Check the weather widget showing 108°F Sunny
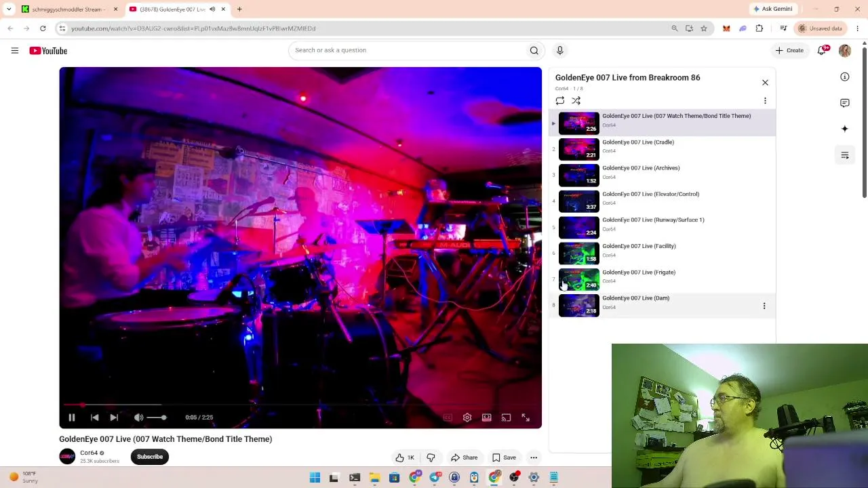This screenshot has width=868, height=488. [x=23, y=477]
